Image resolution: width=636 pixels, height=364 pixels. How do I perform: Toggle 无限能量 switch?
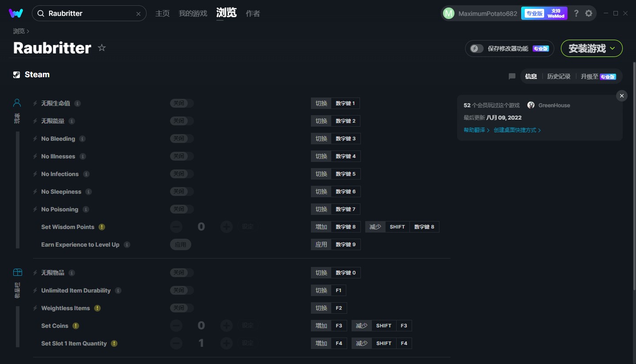[x=182, y=121]
